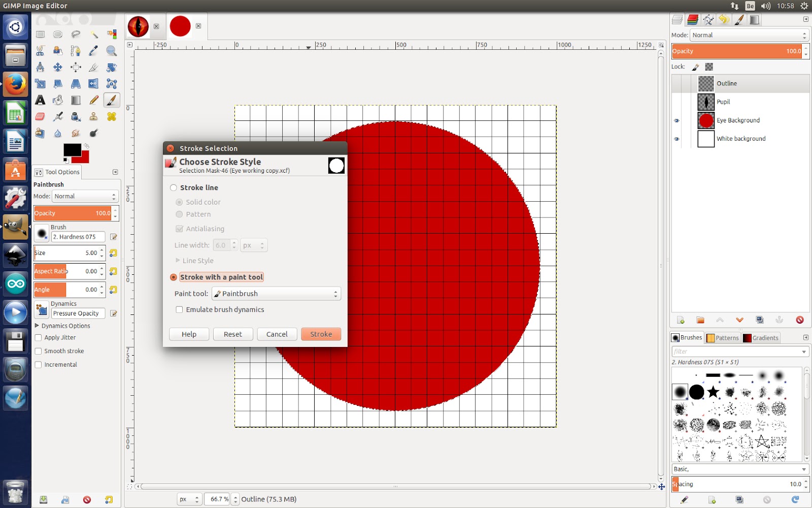This screenshot has height=508, width=812.
Task: Activate the Clone tool
Action: [x=92, y=116]
